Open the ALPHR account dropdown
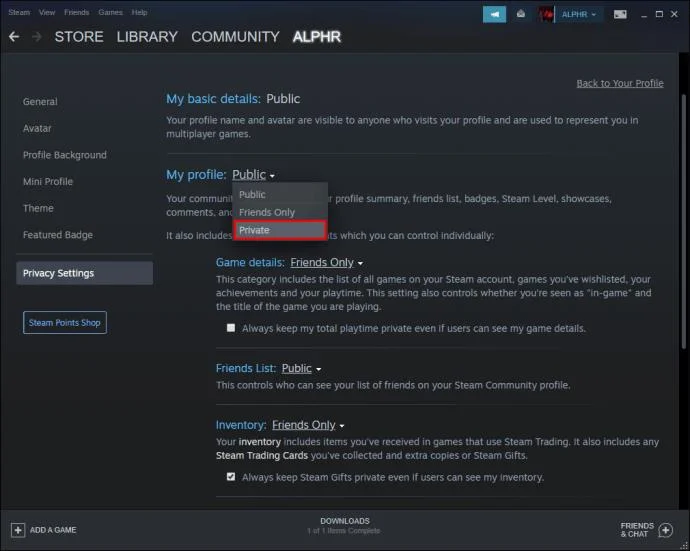This screenshot has width=690, height=551. point(578,15)
